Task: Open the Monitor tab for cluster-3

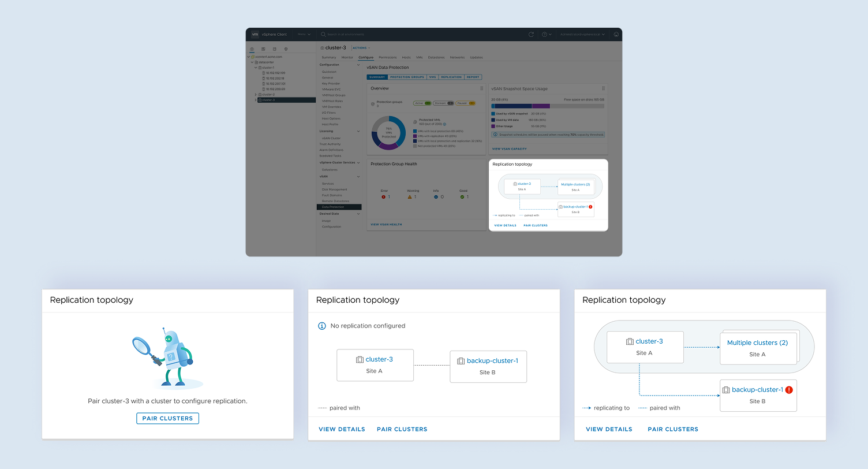Action: point(347,58)
